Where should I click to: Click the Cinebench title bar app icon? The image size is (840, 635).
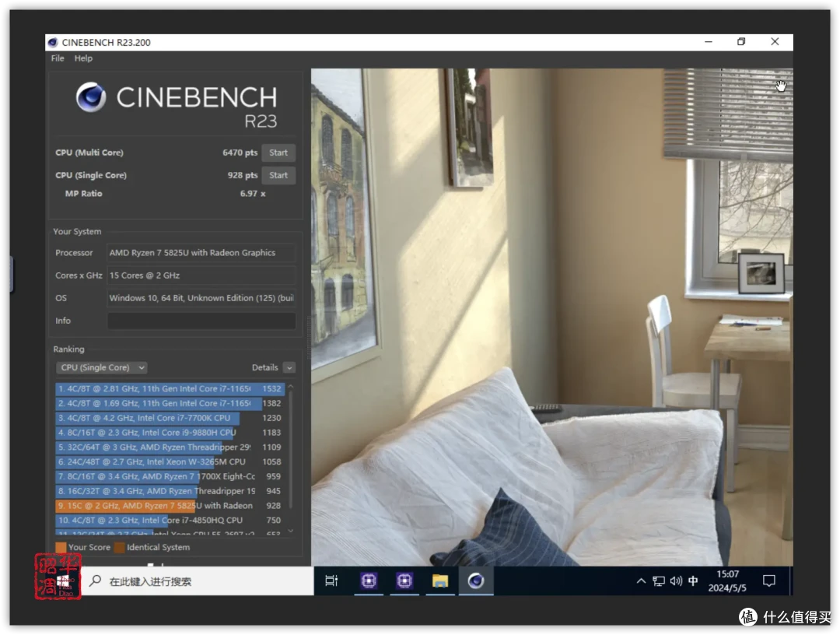tap(53, 42)
